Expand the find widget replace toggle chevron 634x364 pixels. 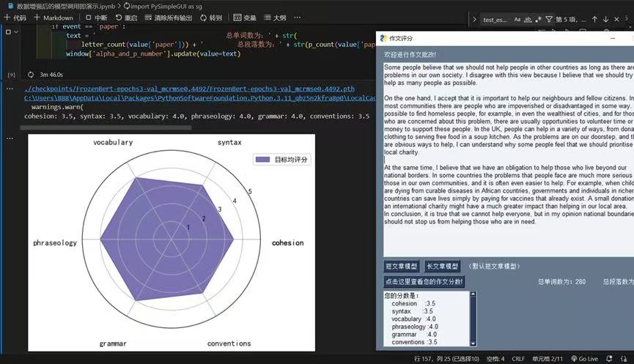pos(474,19)
